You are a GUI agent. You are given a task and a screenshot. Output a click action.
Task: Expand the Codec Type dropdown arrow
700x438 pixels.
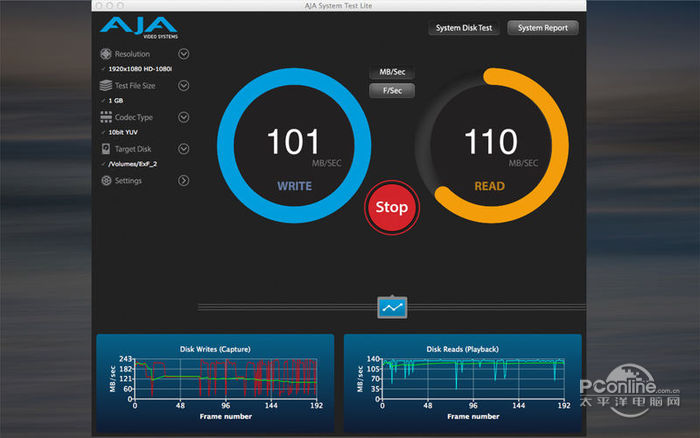(x=183, y=117)
